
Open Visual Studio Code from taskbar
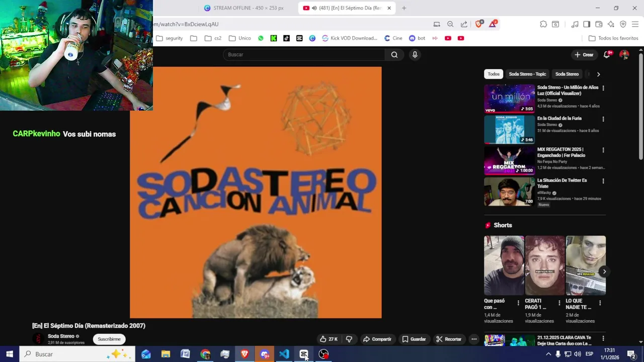(x=284, y=354)
